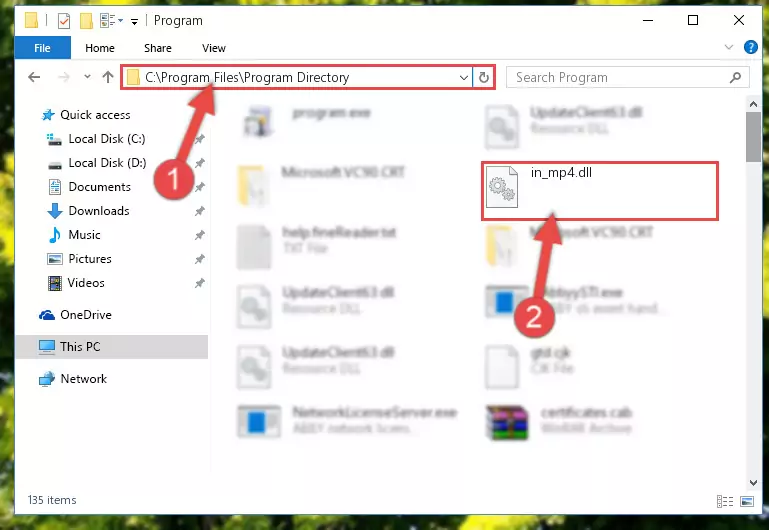
Task: Click the vertical scrollbar thumb
Action: (x=753, y=137)
